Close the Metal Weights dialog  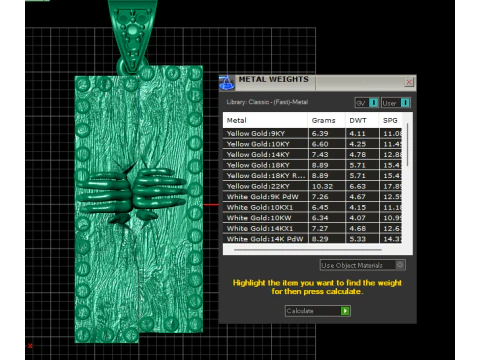[409, 82]
